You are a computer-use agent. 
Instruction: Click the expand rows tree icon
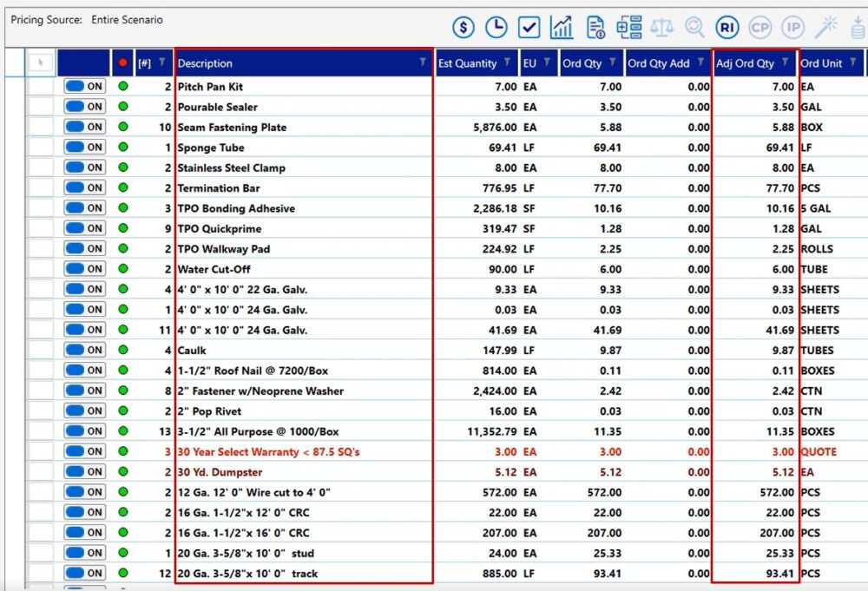(x=628, y=28)
